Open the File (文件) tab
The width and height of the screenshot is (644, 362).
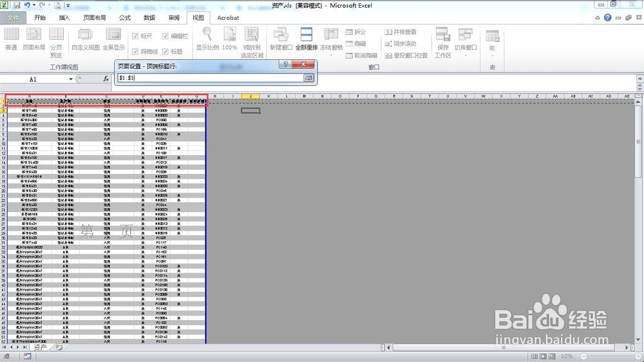pyautogui.click(x=13, y=17)
